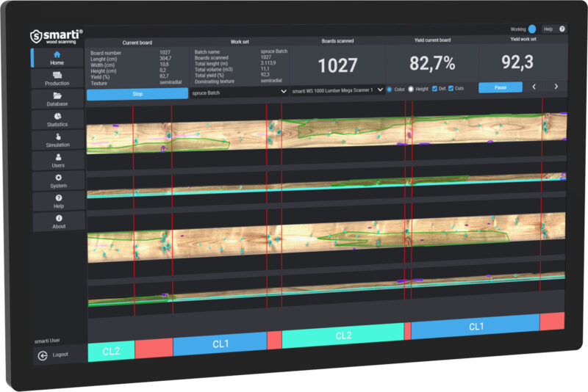Image resolution: width=588 pixels, height=392 pixels.
Task: Click the Logout label
Action: click(x=60, y=354)
